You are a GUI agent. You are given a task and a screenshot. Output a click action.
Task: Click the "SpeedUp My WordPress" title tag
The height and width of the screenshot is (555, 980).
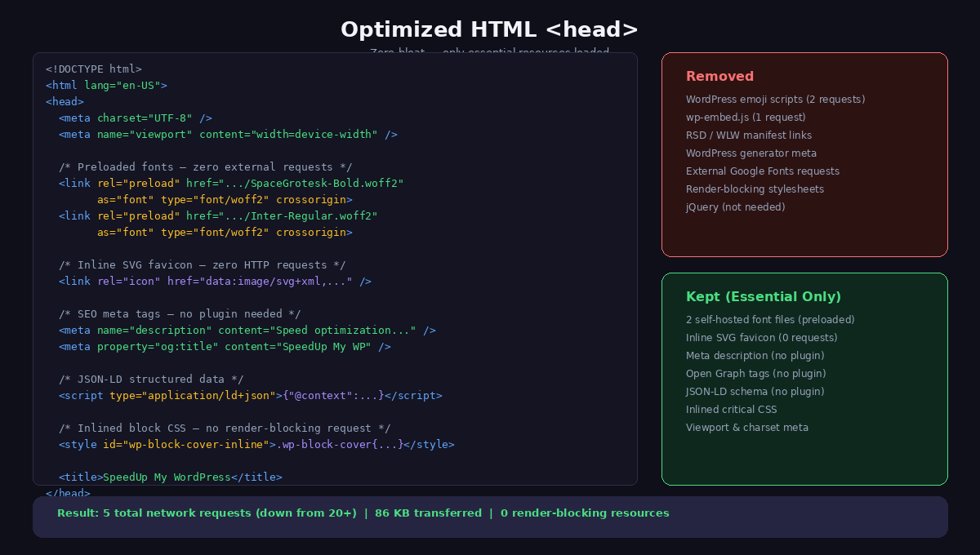point(169,477)
